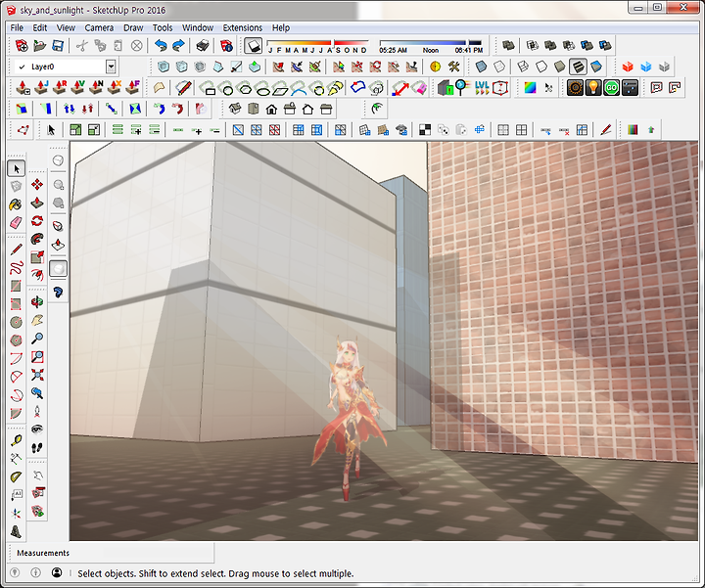Open the Extensions menu
Image resolution: width=705 pixels, height=588 pixels.
pyautogui.click(x=243, y=27)
